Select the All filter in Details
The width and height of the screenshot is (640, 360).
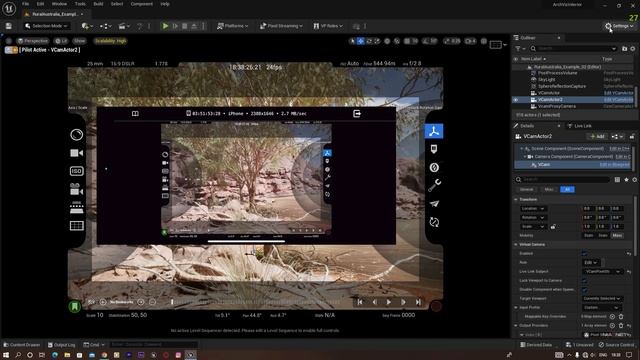(x=567, y=189)
